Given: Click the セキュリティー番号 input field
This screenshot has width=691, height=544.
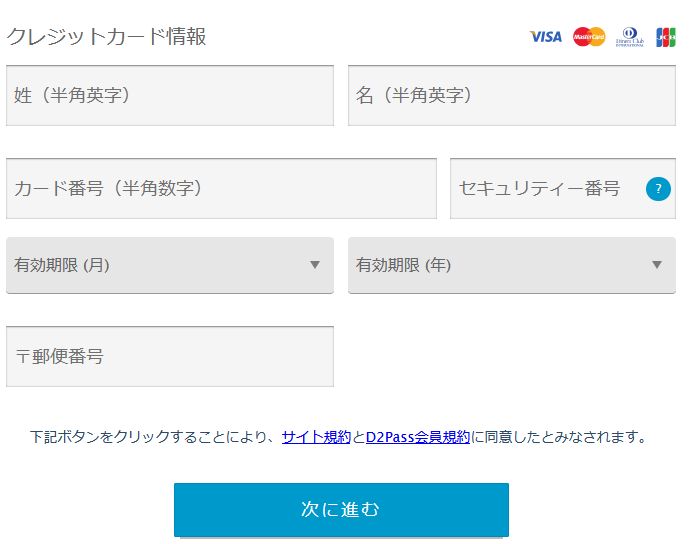Looking at the screenshot, I should coord(545,188).
